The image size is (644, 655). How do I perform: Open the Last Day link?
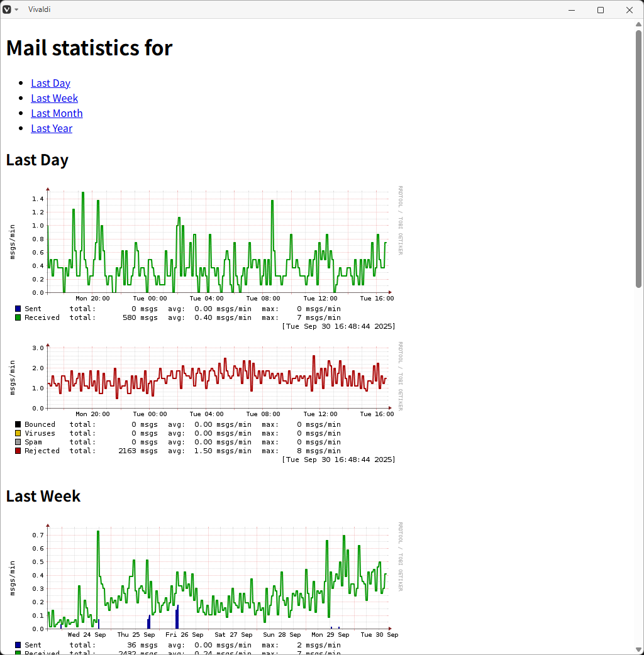click(x=50, y=83)
